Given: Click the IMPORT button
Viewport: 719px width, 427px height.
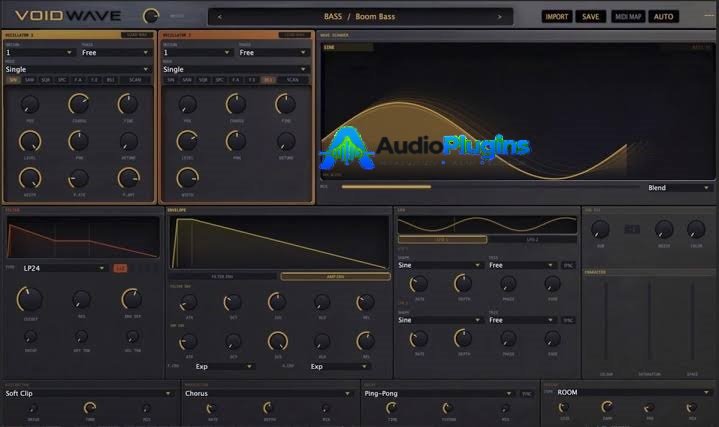Looking at the screenshot, I should click(557, 17).
